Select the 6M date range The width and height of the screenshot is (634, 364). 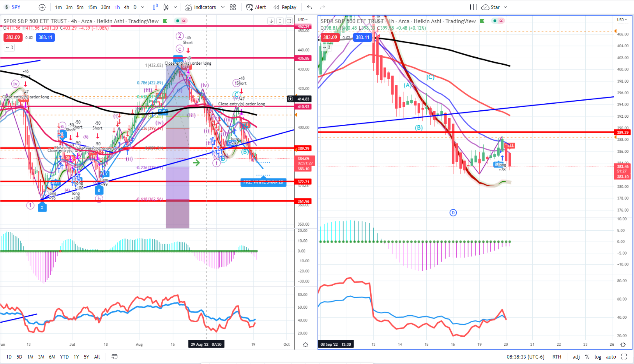pyautogui.click(x=52, y=357)
